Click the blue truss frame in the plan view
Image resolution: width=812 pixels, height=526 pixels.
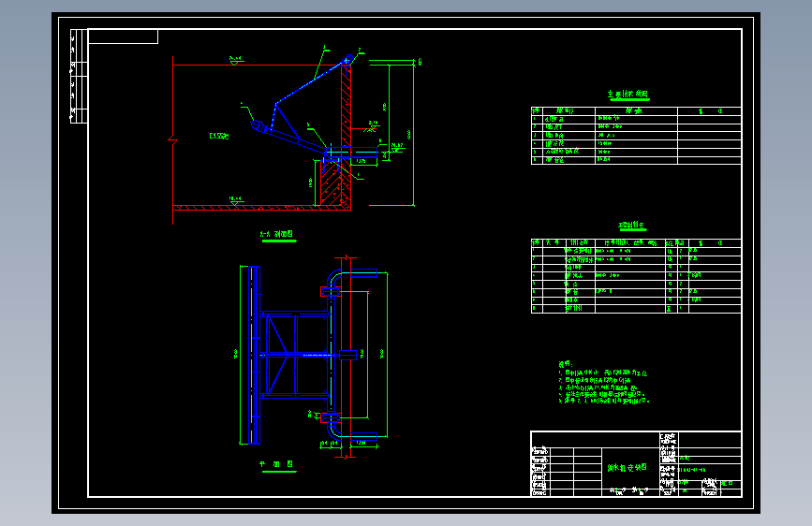pyautogui.click(x=296, y=355)
